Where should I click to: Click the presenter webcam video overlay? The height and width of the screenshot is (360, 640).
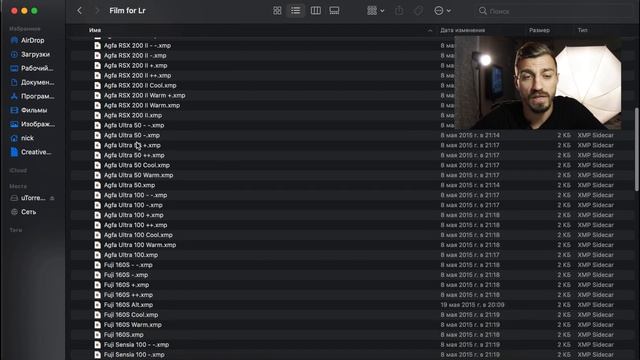(x=538, y=82)
